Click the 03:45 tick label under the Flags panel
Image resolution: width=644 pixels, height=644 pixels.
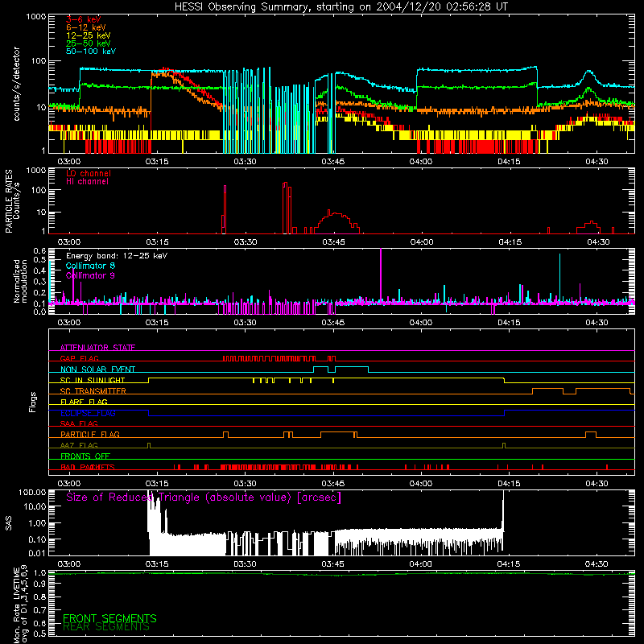click(332, 484)
